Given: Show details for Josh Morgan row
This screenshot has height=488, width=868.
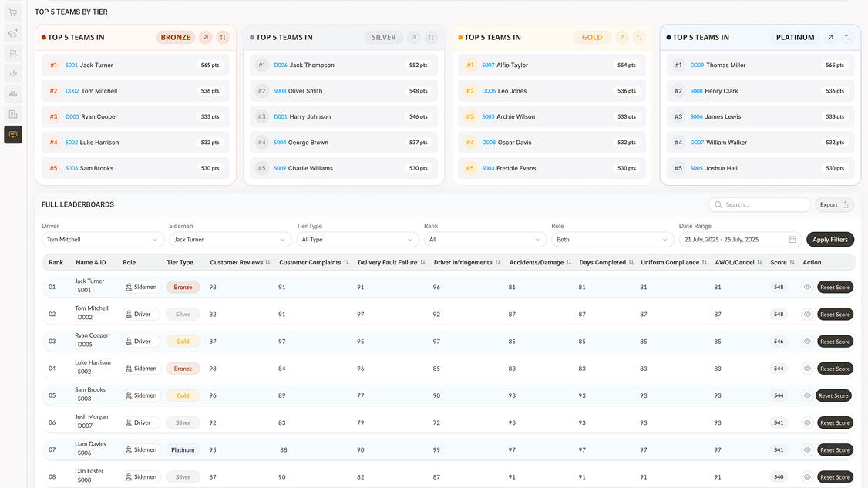Looking at the screenshot, I should [807, 422].
